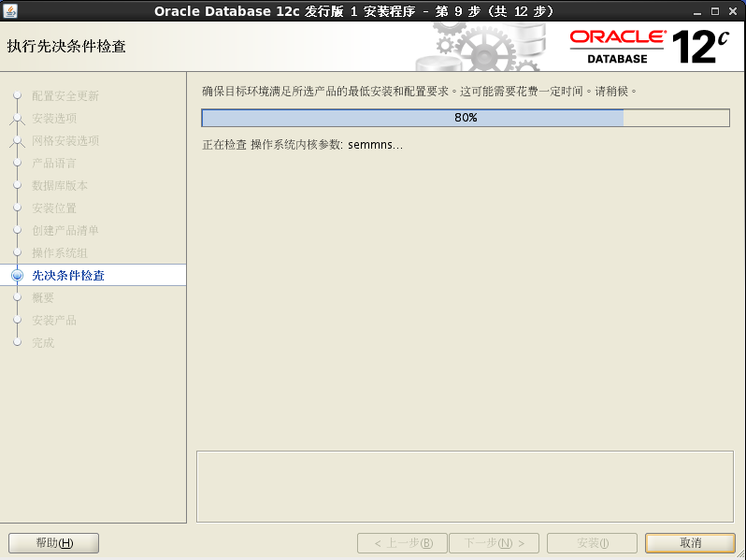Click the blue step marker beside 先决条件检查
Viewport: 746px width, 560px height.
[x=17, y=275]
